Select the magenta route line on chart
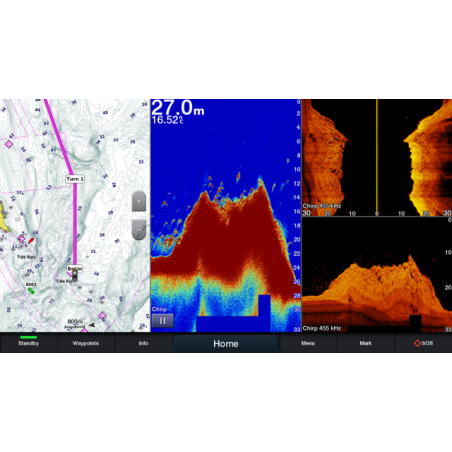 (75, 220)
